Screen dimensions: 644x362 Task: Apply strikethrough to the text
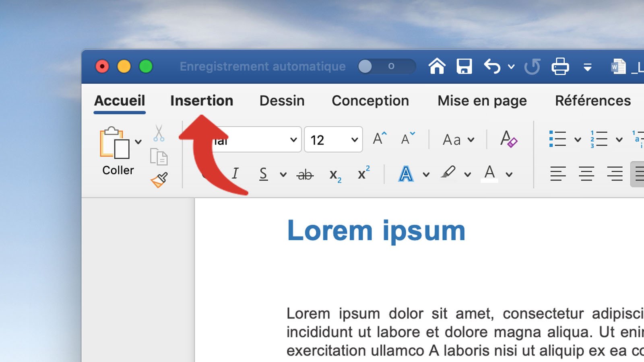[305, 175]
